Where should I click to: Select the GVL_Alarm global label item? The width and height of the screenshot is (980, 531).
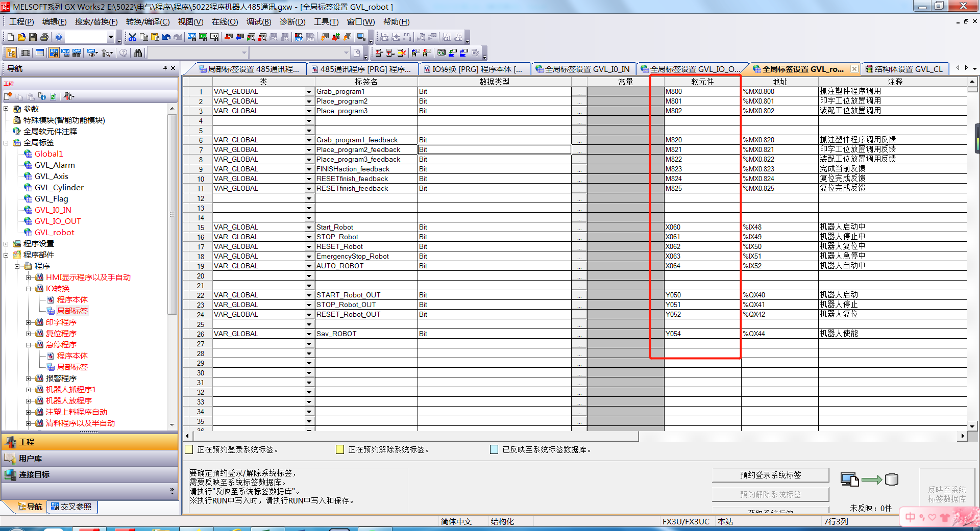click(x=55, y=165)
